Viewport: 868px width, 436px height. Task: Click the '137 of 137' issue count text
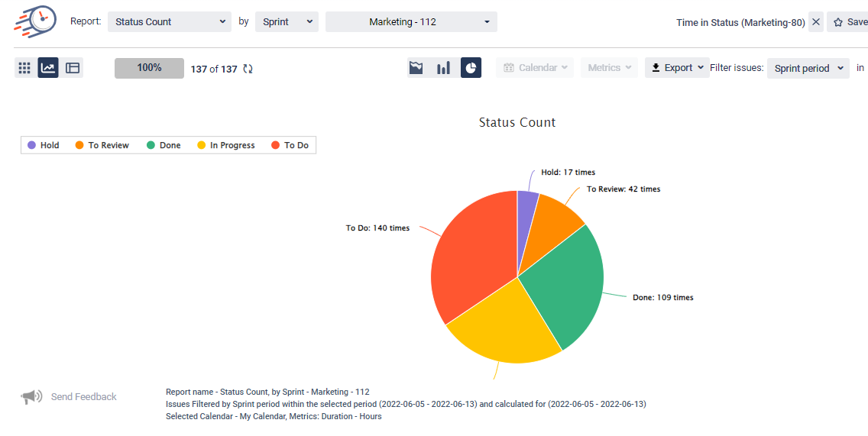[214, 69]
